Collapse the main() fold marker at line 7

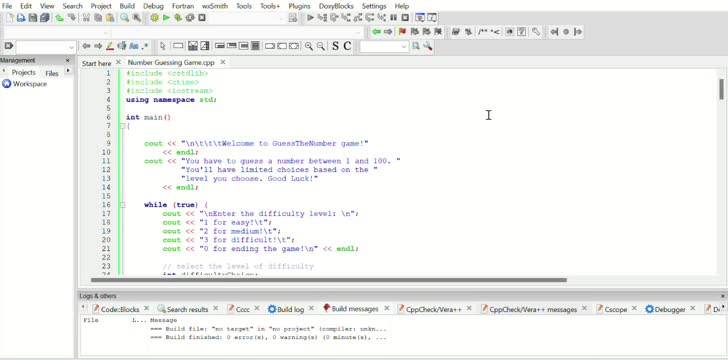123,126
